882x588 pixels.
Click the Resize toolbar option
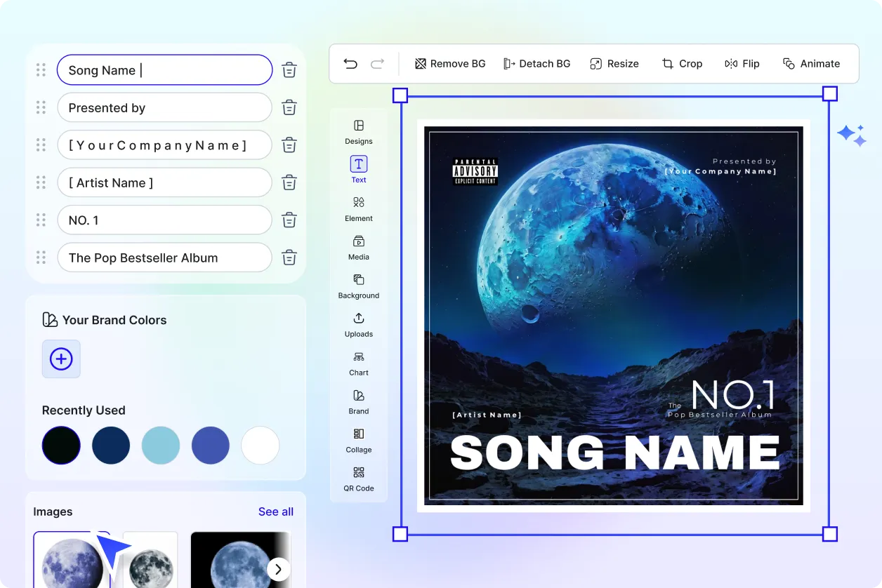pos(614,64)
